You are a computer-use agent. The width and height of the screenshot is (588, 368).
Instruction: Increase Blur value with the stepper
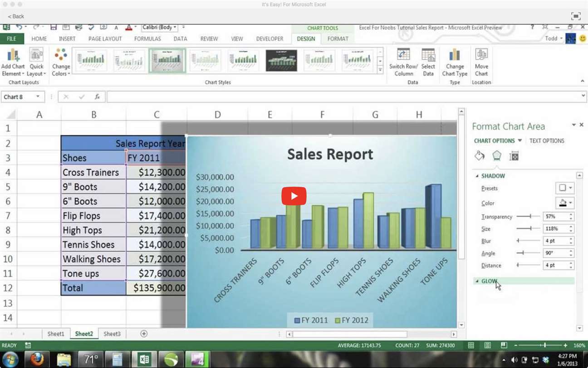(571, 239)
